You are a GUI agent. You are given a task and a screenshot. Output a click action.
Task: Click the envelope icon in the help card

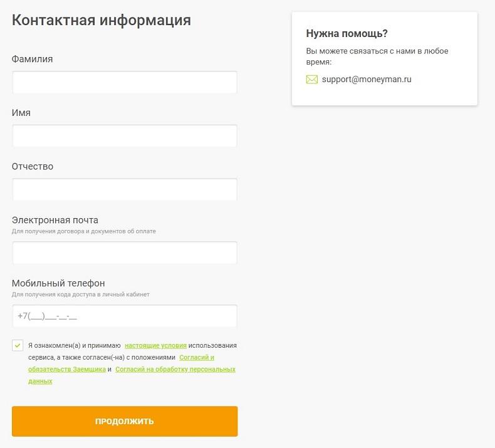click(x=311, y=80)
